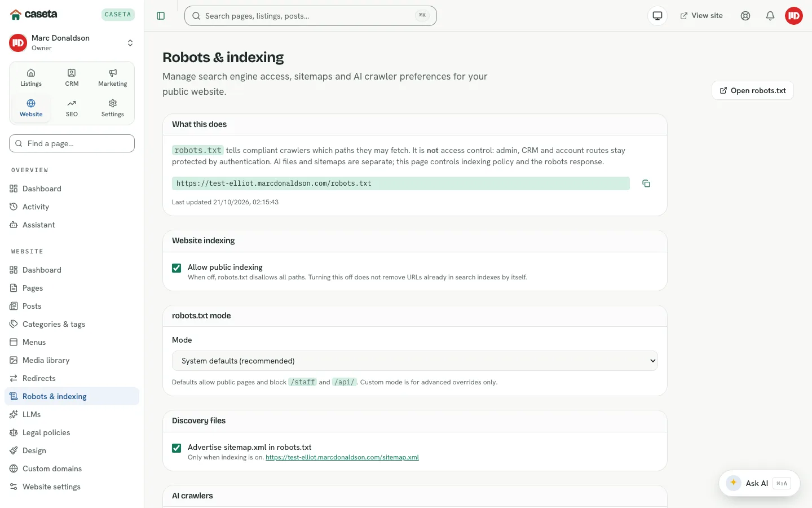Image resolution: width=812 pixels, height=508 pixels.
Task: Click the monitor preview icon
Action: 657,16
